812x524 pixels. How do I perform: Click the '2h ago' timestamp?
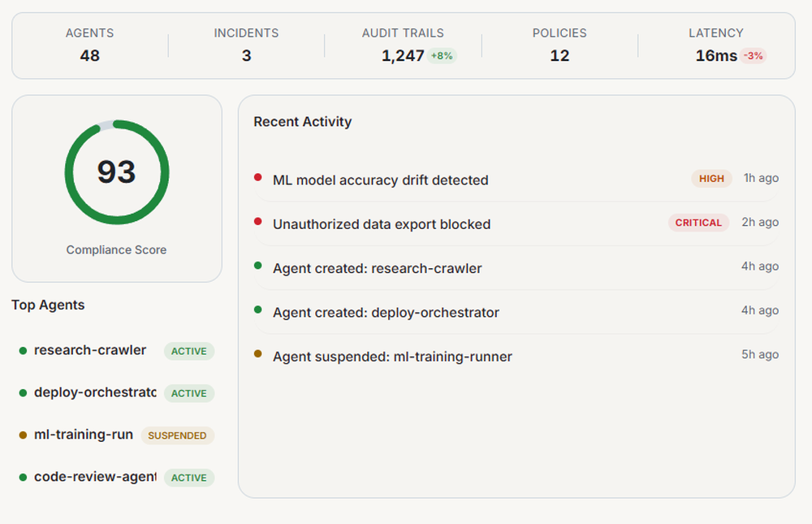pos(760,222)
